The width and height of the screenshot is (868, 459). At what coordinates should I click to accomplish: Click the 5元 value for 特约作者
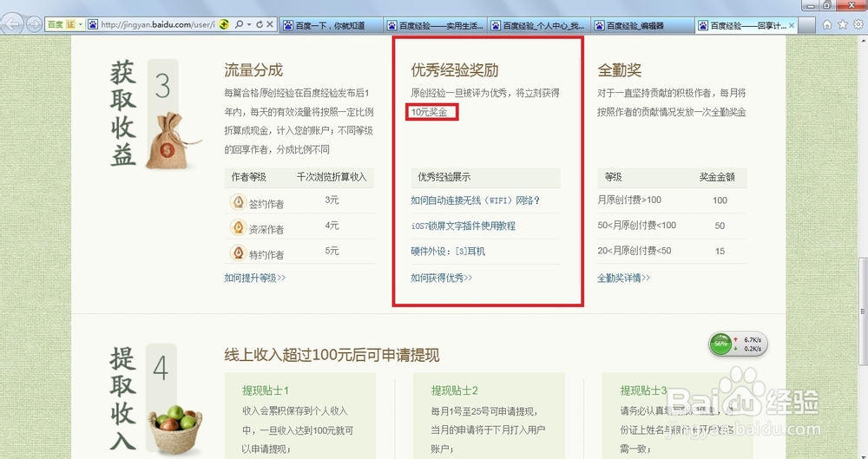332,251
